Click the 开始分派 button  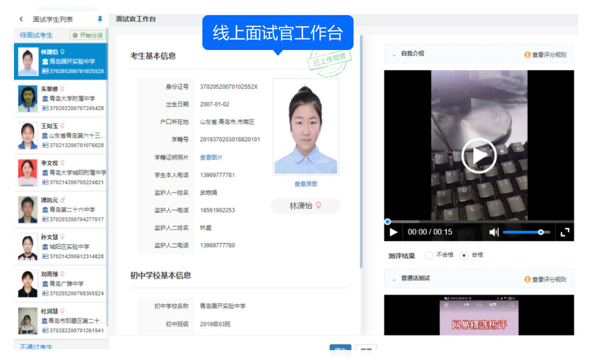point(87,35)
